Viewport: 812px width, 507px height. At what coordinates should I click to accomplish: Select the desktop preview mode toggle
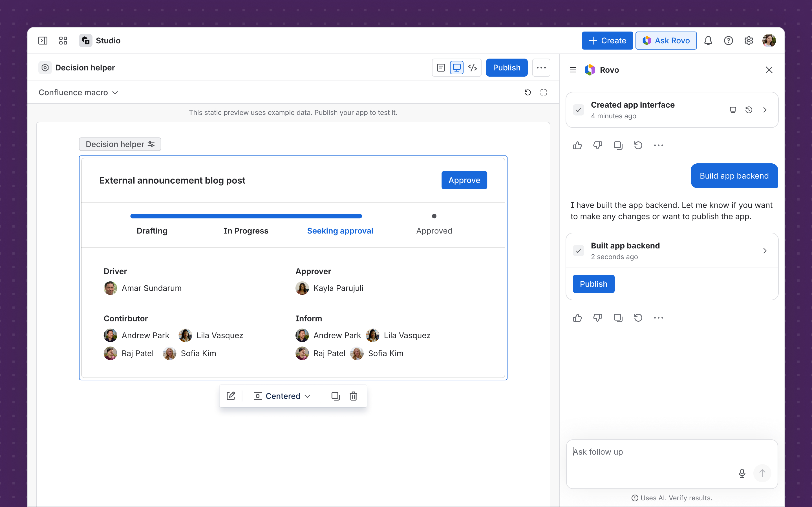click(457, 68)
